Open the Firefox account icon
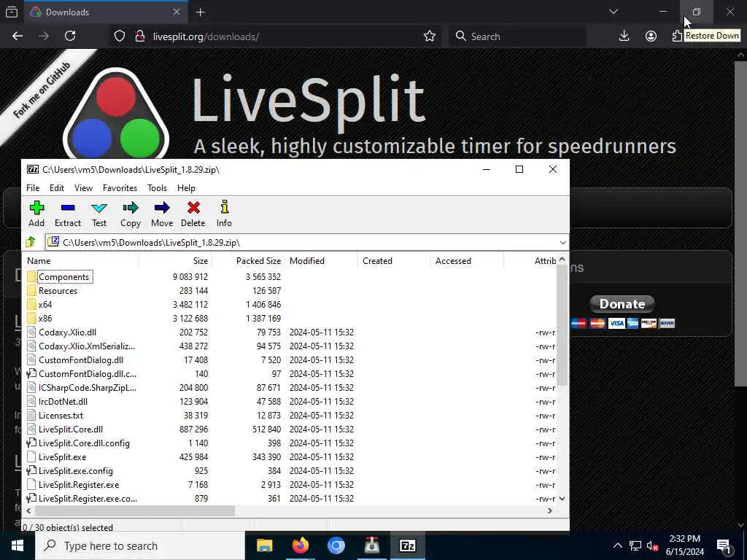 click(x=651, y=36)
